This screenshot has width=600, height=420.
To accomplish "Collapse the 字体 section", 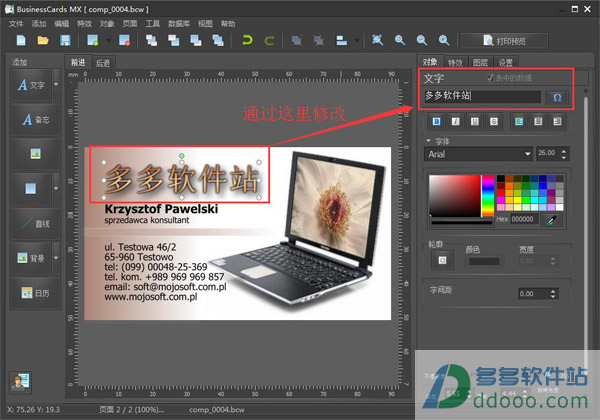I will coord(428,141).
